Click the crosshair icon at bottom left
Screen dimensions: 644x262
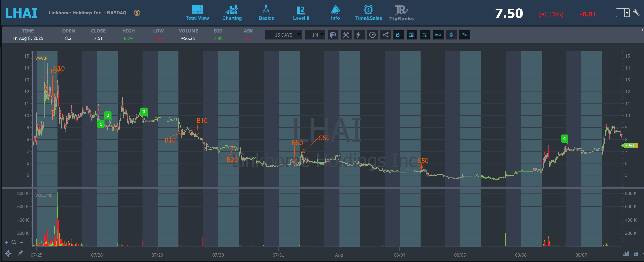(8, 253)
